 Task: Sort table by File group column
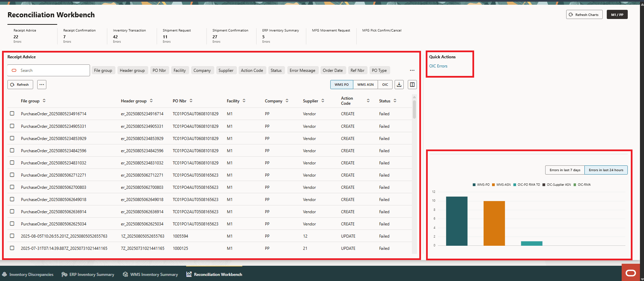[x=44, y=101]
